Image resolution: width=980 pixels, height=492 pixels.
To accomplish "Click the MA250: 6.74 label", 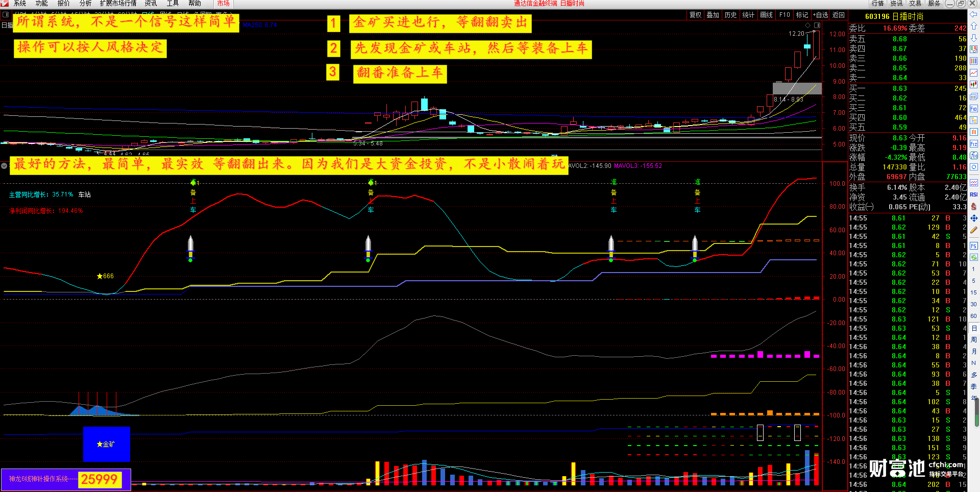I will (x=260, y=25).
